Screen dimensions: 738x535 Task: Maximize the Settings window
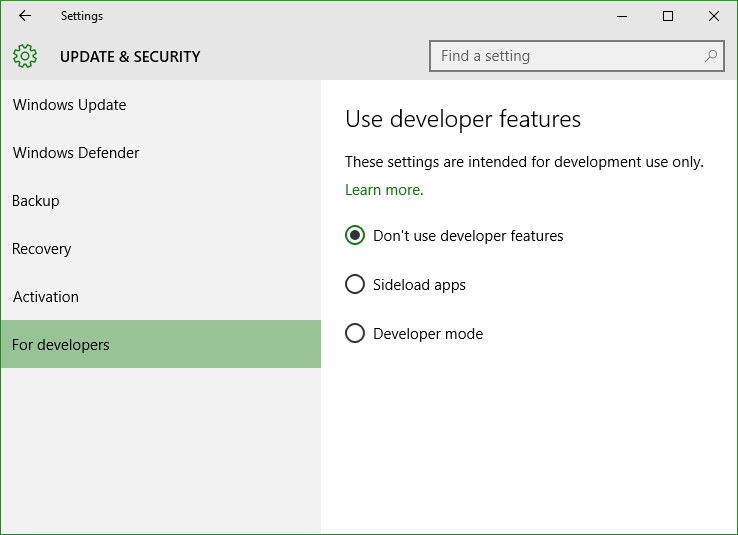(x=667, y=16)
